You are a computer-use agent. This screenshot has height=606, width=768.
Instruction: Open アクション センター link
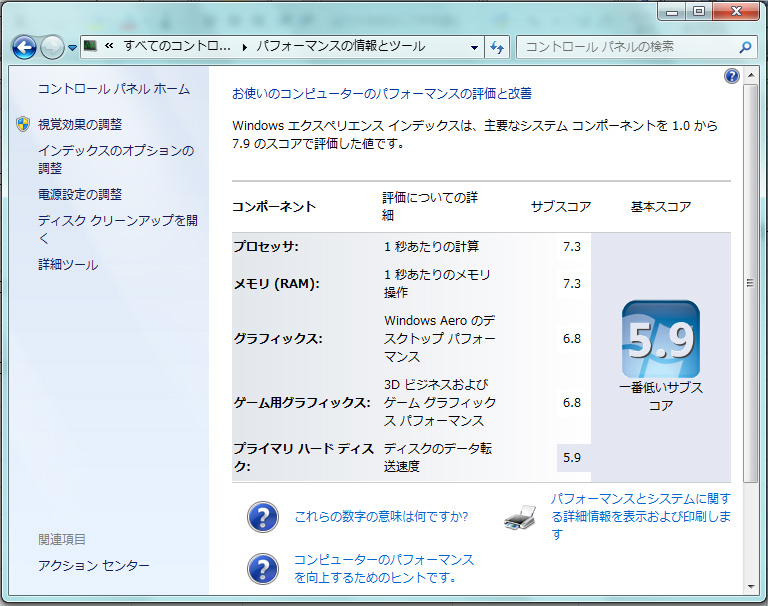[94, 565]
